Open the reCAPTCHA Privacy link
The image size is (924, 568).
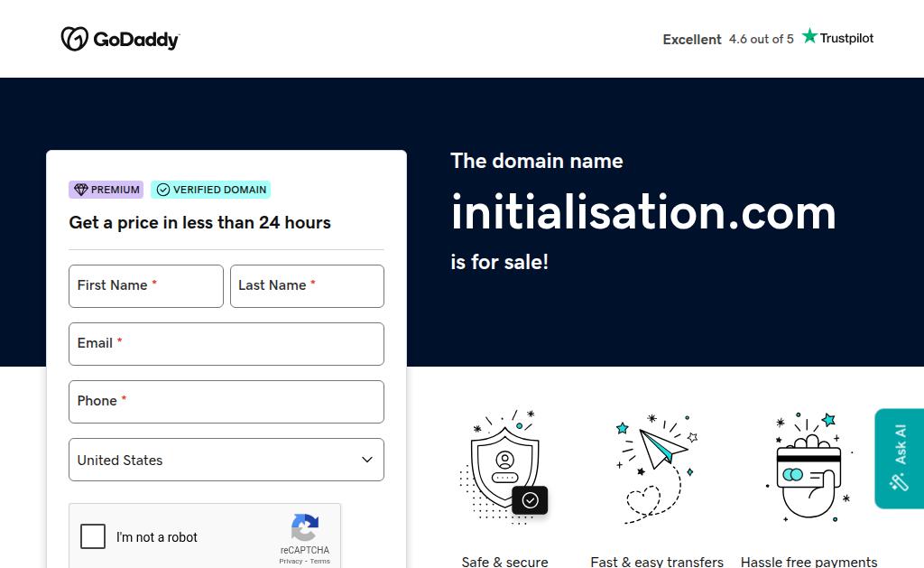291,561
